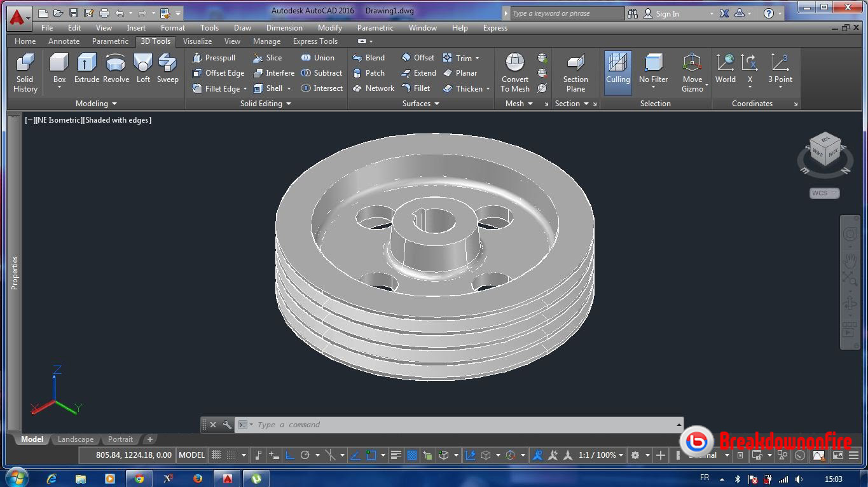868x487 pixels.
Task: Click the Undo arrow
Action: (x=120, y=13)
